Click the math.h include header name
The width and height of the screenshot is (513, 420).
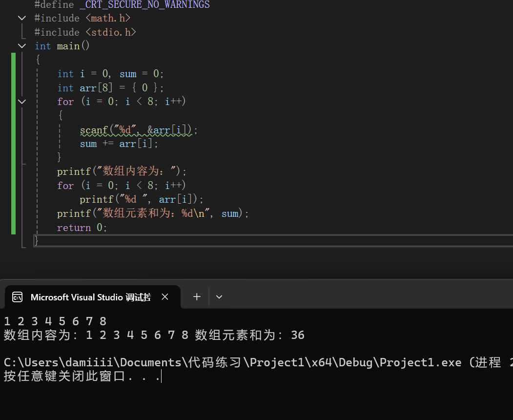pyautogui.click(x=108, y=18)
